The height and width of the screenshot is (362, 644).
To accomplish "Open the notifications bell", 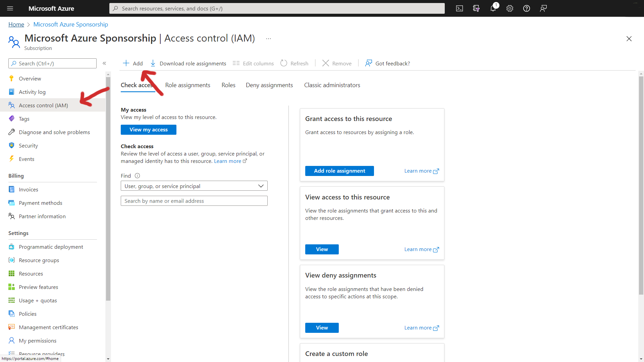I will coord(493,8).
